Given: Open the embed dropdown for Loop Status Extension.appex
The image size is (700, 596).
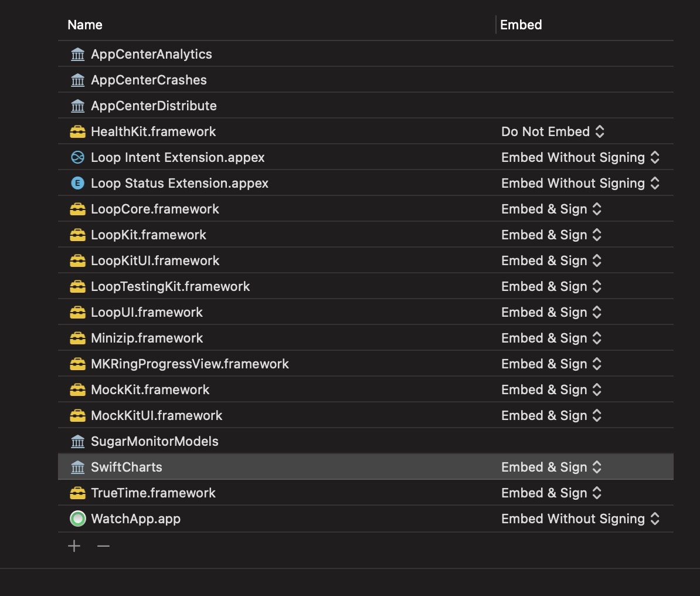Looking at the screenshot, I should [x=580, y=183].
